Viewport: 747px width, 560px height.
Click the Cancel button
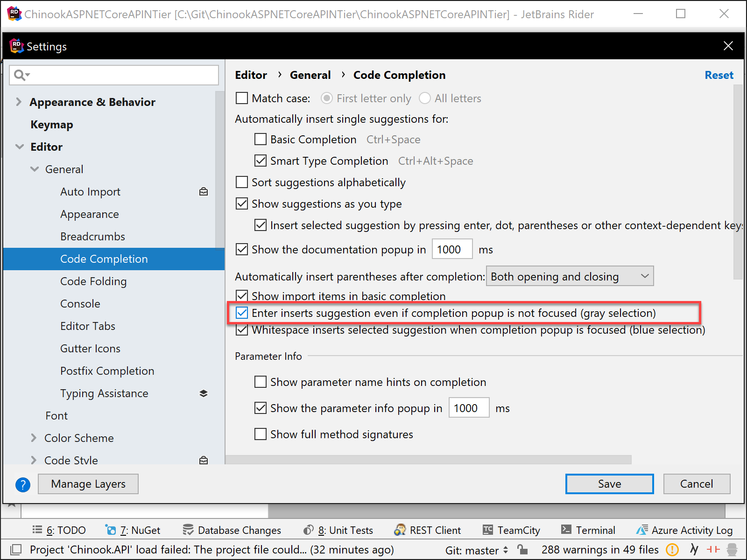pyautogui.click(x=697, y=484)
